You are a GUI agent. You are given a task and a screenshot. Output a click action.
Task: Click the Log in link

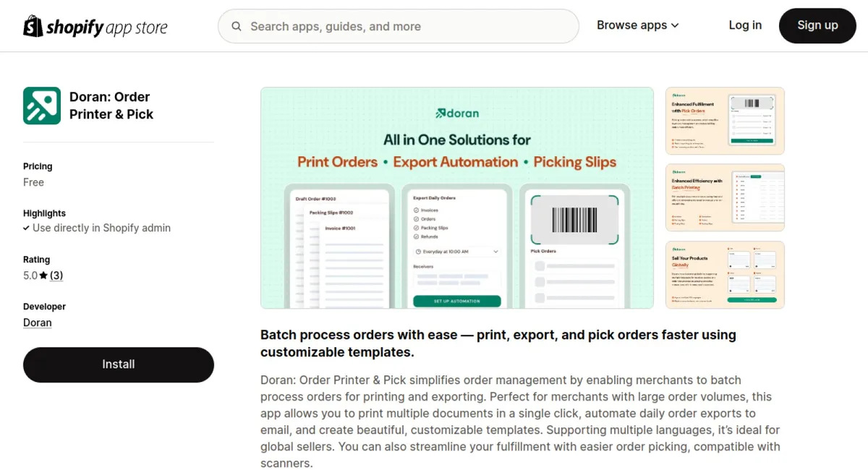coord(745,25)
